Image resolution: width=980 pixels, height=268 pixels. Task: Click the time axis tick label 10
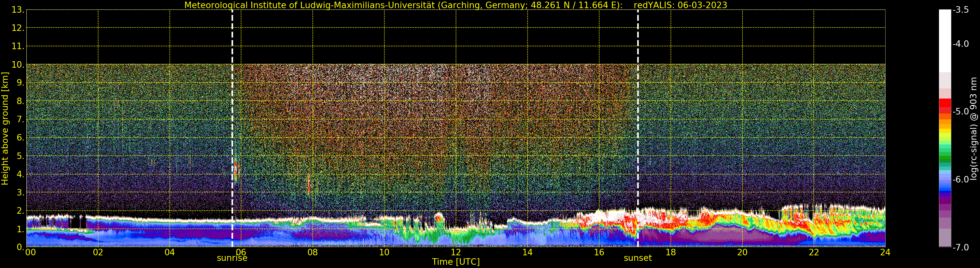pos(384,252)
